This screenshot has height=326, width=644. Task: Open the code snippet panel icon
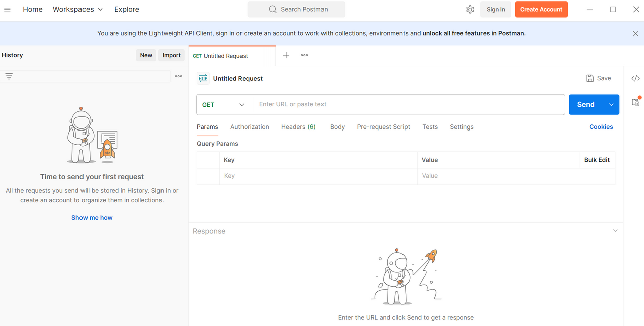click(x=635, y=78)
